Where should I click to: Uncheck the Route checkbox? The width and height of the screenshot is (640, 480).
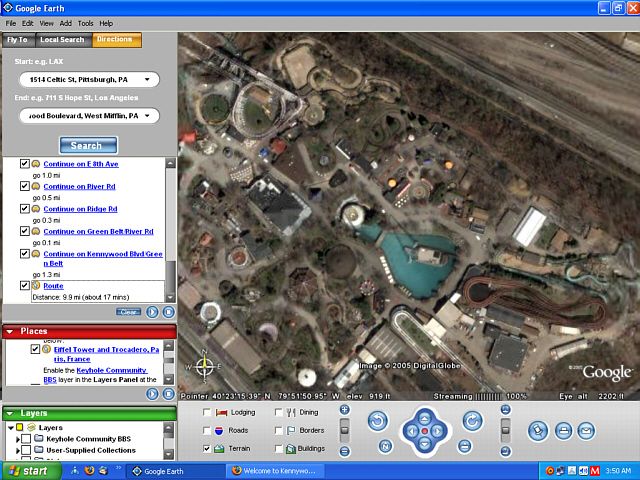click(24, 285)
